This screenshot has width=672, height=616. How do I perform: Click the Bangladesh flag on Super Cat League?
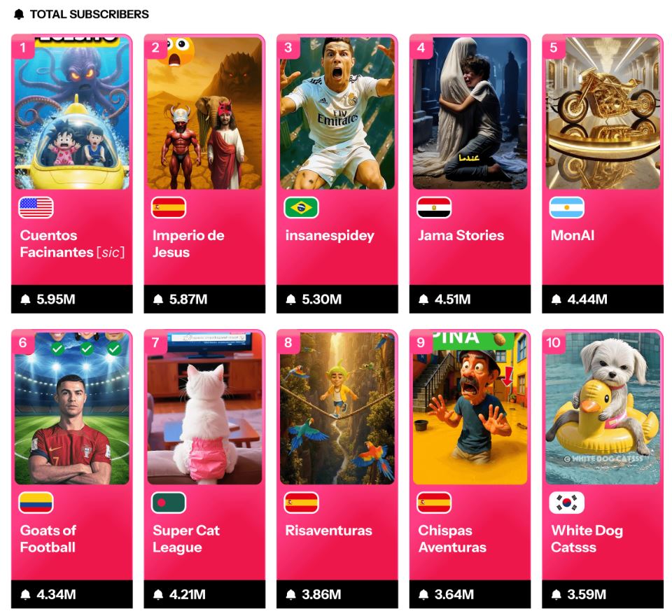(169, 503)
